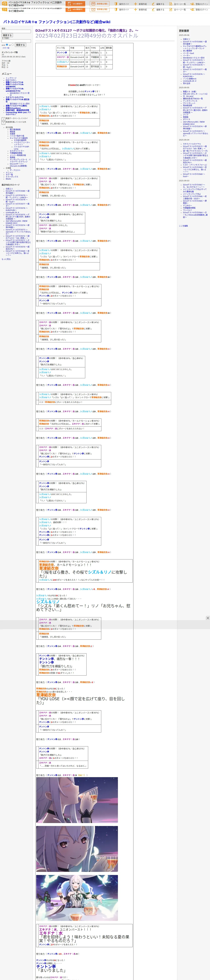
Task: Open カオスバトルロイヤル in the left menu
Action: tap(15, 97)
